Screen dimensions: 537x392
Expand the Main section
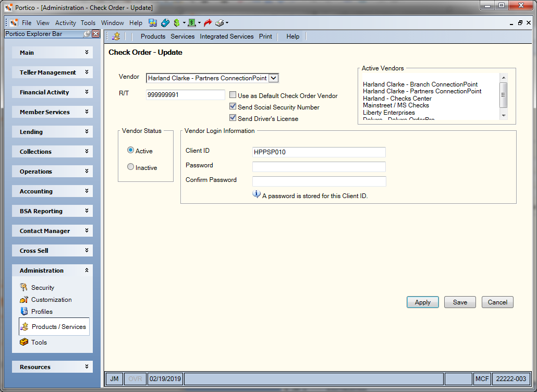click(x=53, y=52)
